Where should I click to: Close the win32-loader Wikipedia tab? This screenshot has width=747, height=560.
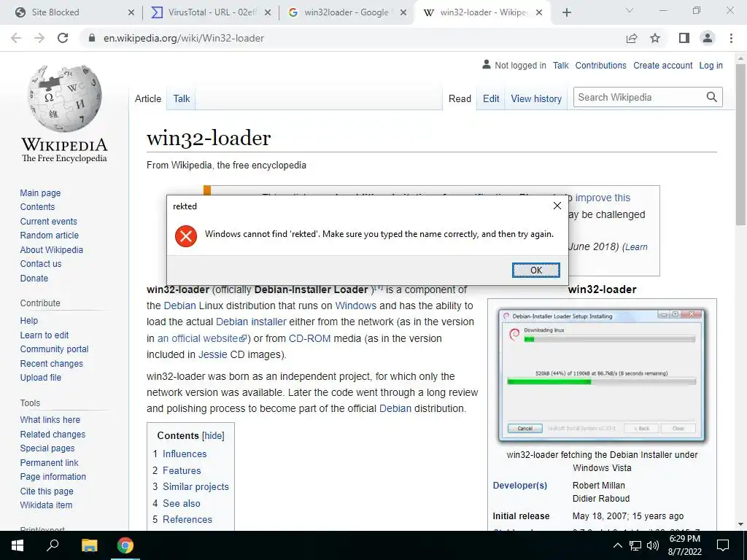pyautogui.click(x=539, y=12)
